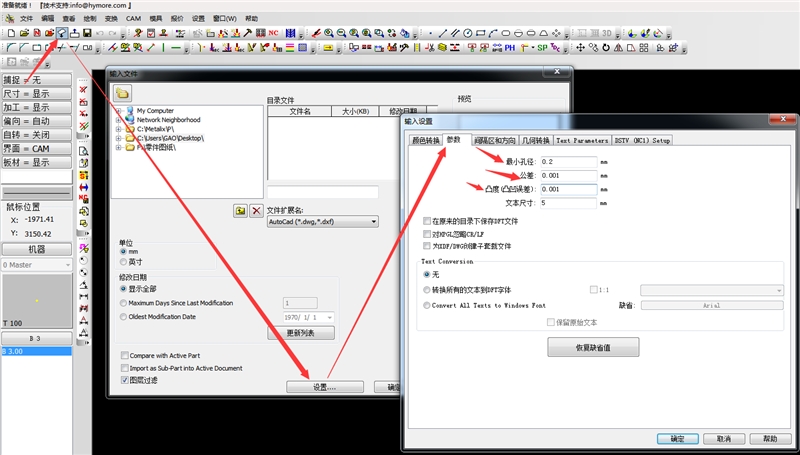Click the red NC toolbar icon

click(273, 33)
